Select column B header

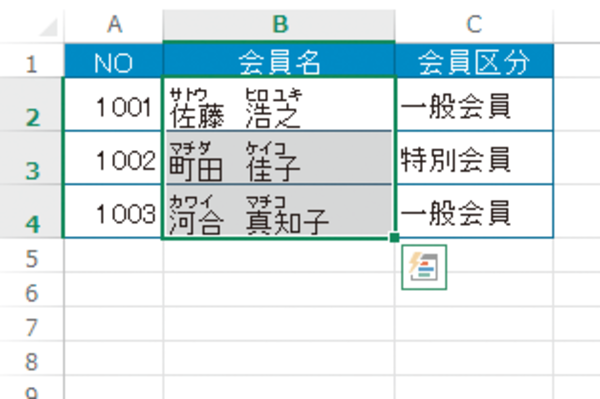click(279, 24)
